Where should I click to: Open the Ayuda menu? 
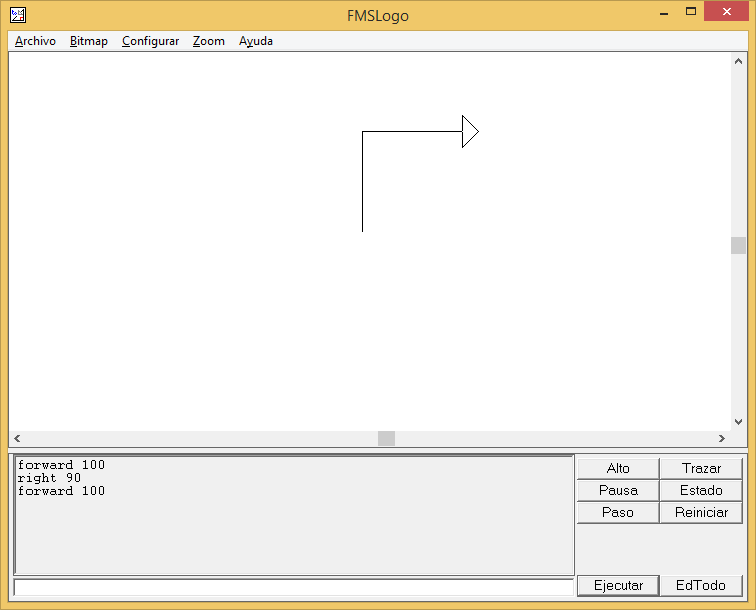[256, 41]
